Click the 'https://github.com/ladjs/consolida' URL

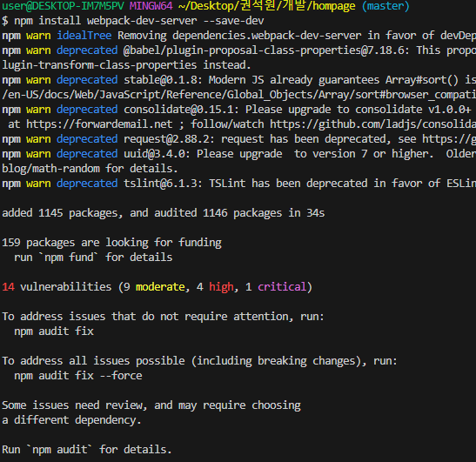[372, 124]
